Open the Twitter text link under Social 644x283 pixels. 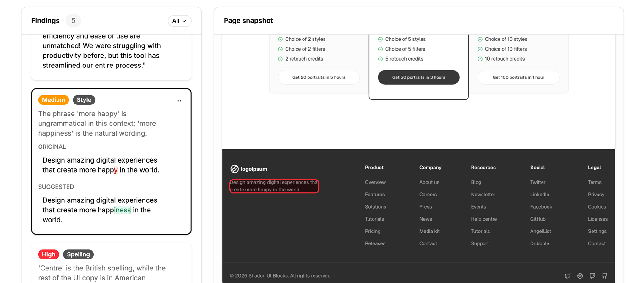(x=538, y=182)
